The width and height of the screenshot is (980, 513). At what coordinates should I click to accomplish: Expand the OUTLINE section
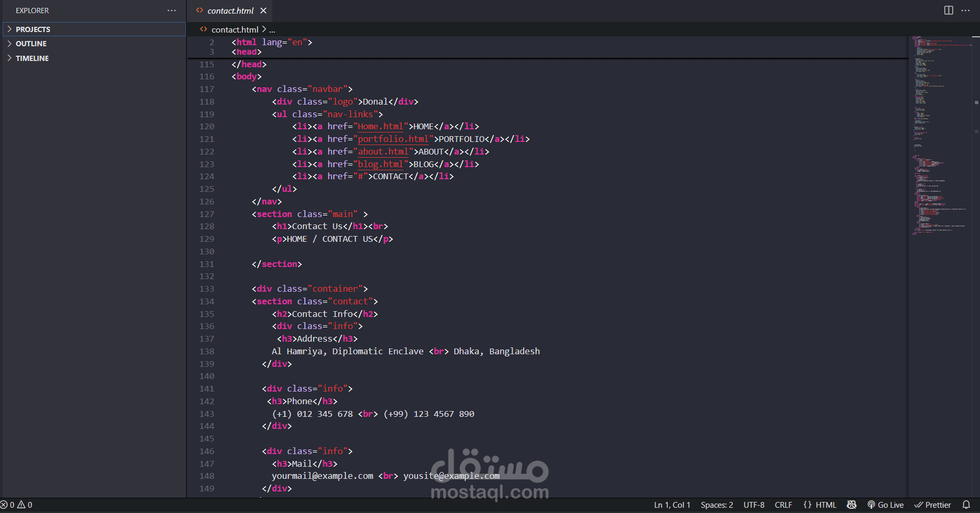coord(95,44)
